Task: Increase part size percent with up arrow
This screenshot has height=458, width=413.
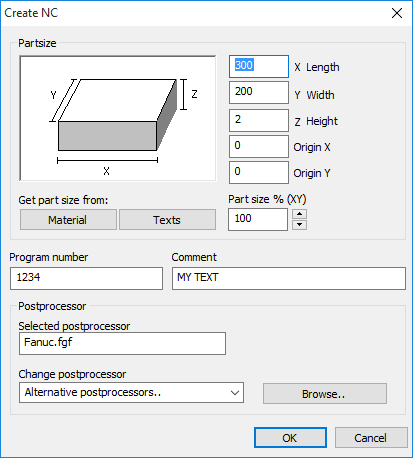Action: pyautogui.click(x=299, y=214)
